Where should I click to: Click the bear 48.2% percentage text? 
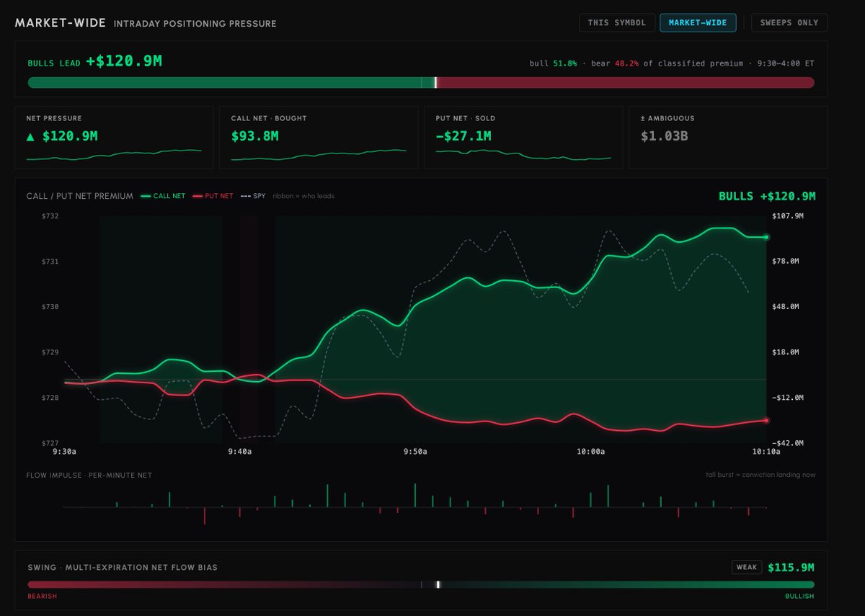tap(615, 63)
